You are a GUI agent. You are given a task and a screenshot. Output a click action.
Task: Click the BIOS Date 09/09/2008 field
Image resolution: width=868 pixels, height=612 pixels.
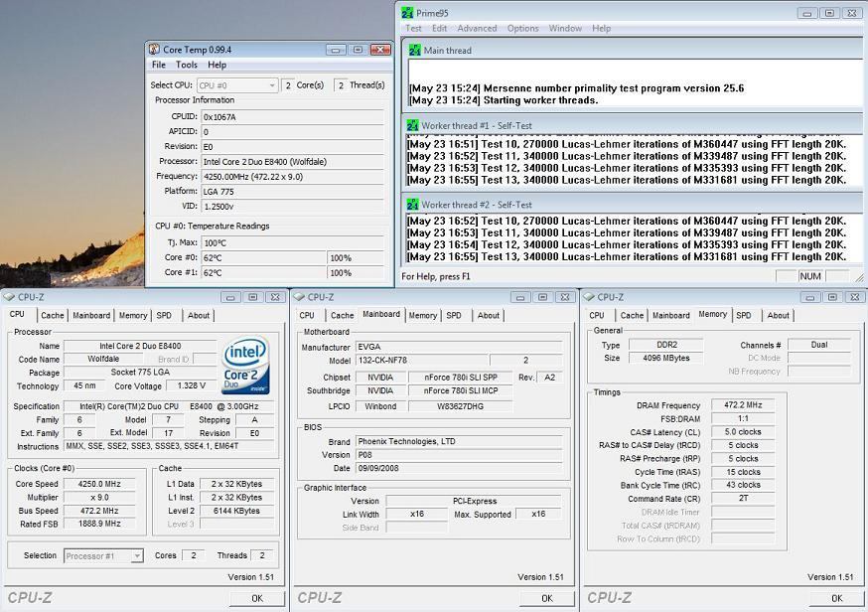pos(459,468)
